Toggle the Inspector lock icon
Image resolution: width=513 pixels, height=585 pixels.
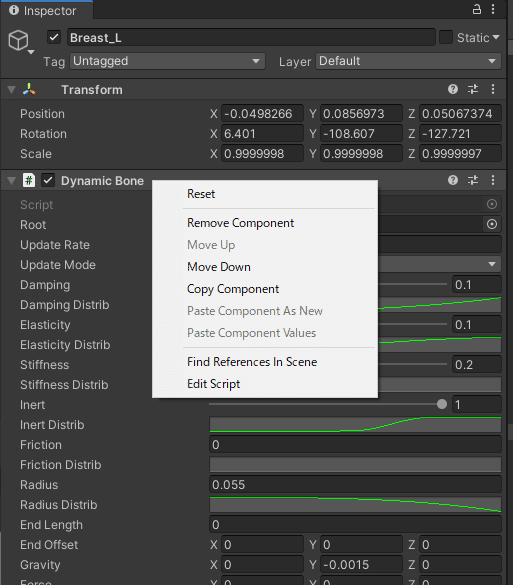click(476, 9)
